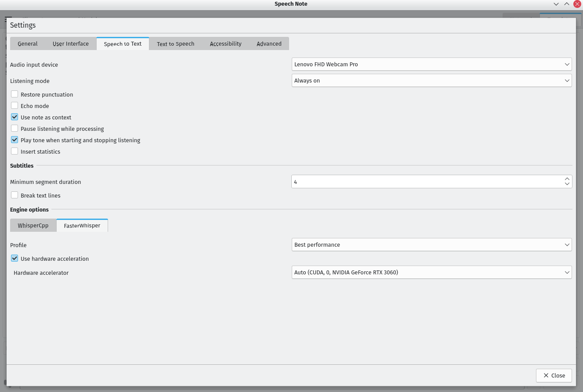Screen dimensions: 583x392
Task: Click the Engine options section heading
Action: coord(29,209)
